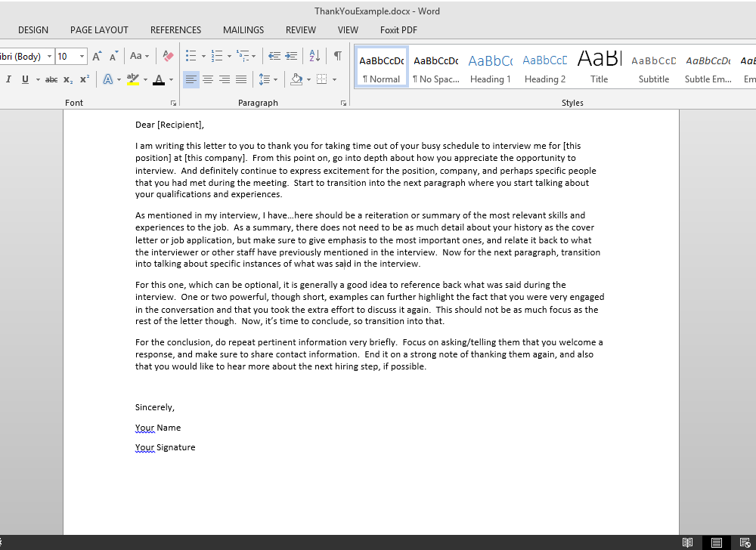This screenshot has height=550, width=756.
Task: Open the Foxit PDF tab
Action: [398, 30]
